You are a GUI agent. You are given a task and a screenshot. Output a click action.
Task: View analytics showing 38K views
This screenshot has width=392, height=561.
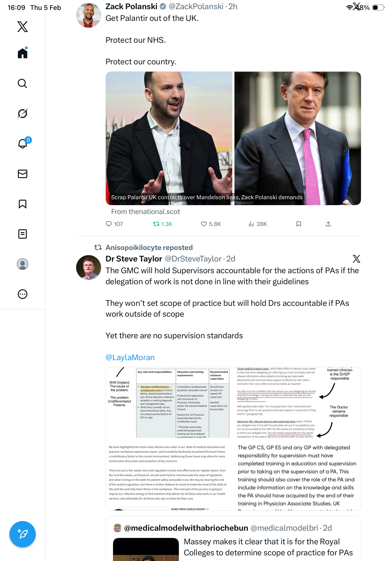point(257,224)
